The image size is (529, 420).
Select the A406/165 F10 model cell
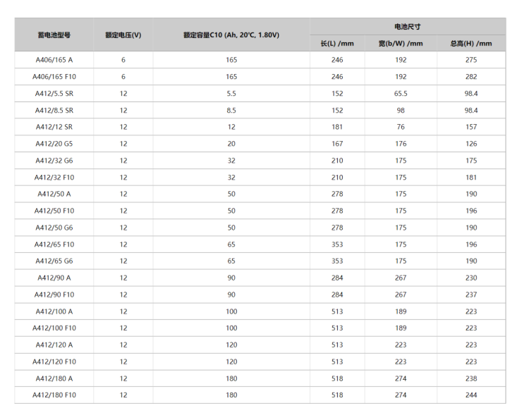coord(54,77)
